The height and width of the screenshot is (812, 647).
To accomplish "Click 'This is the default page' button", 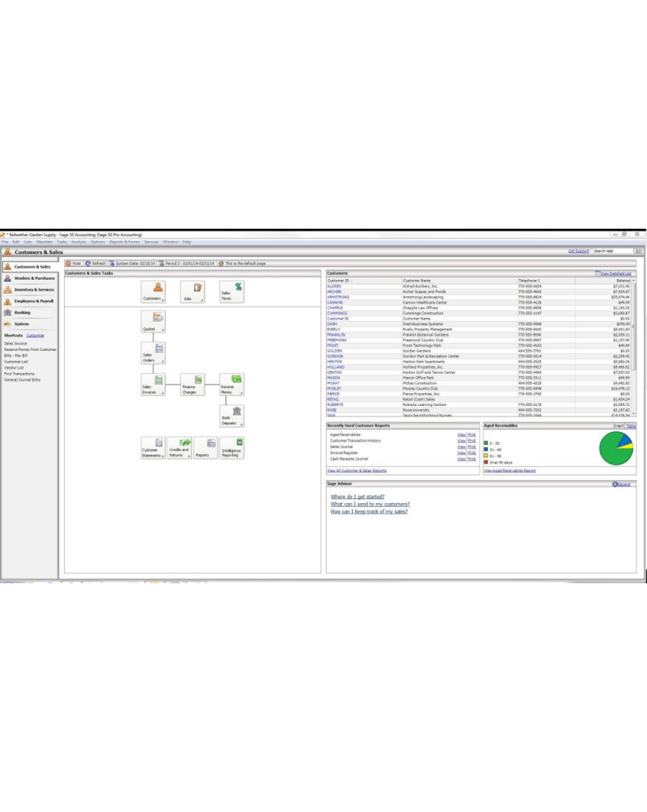I will click(x=242, y=264).
